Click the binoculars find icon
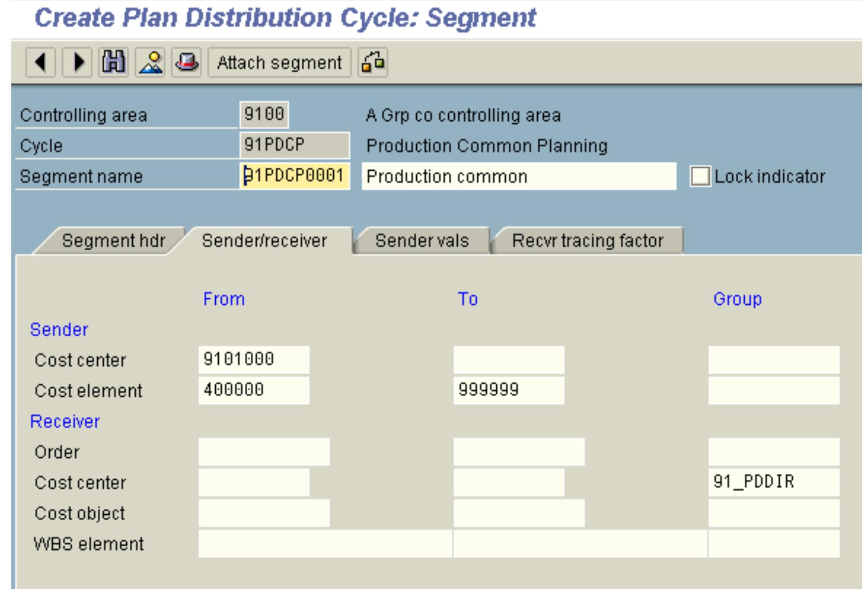Image resolution: width=868 pixels, height=589 pixels. [x=114, y=63]
